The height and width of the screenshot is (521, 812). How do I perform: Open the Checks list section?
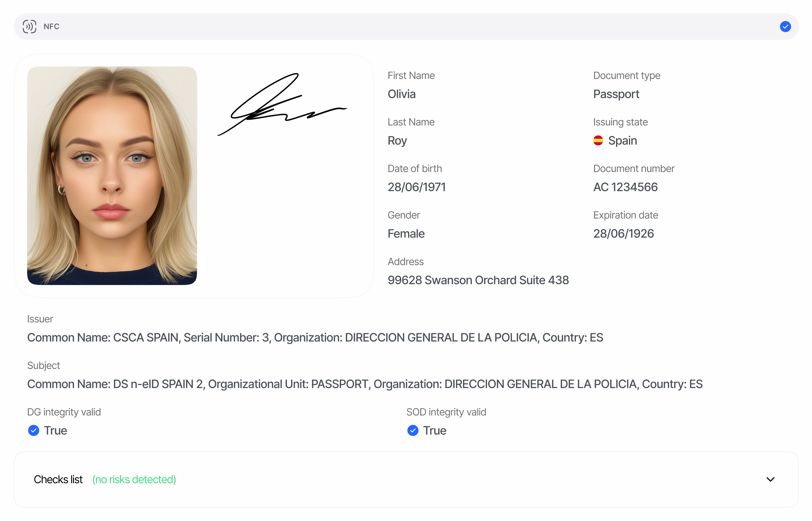(406, 479)
